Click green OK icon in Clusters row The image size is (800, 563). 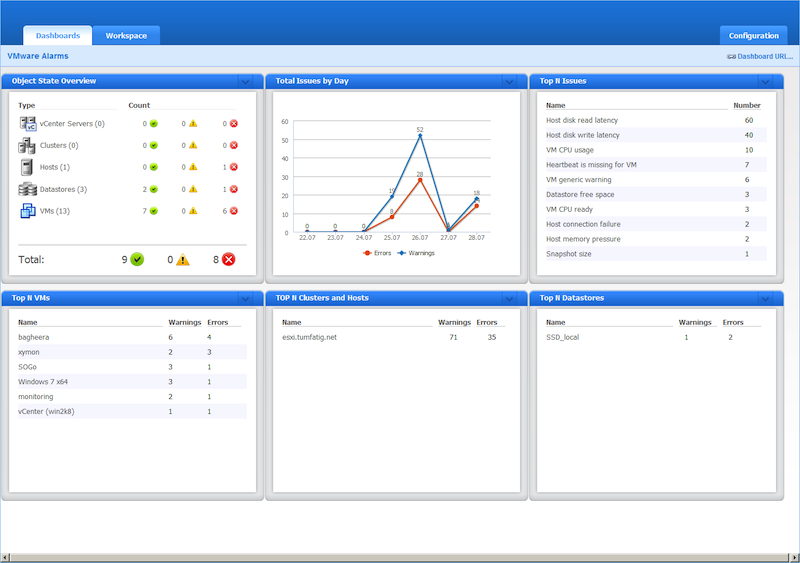click(x=154, y=145)
